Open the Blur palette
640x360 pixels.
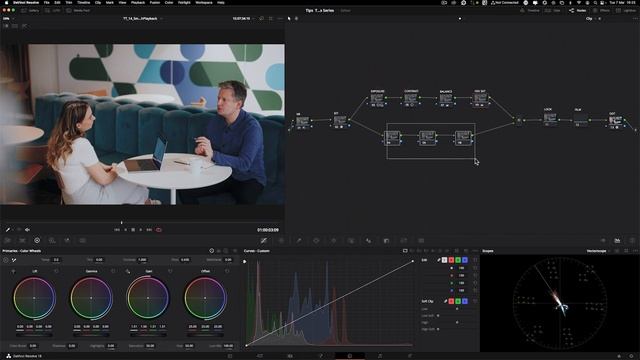pos(369,240)
